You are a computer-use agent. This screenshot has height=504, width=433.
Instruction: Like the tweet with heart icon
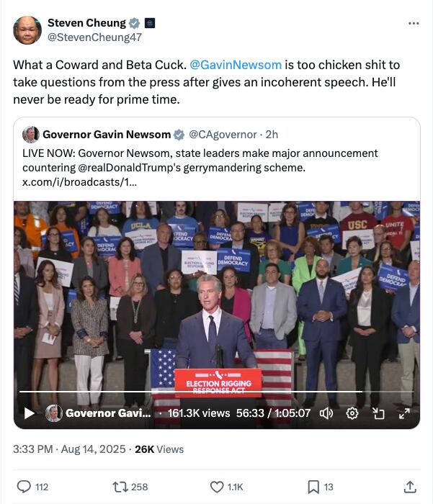[x=217, y=487]
